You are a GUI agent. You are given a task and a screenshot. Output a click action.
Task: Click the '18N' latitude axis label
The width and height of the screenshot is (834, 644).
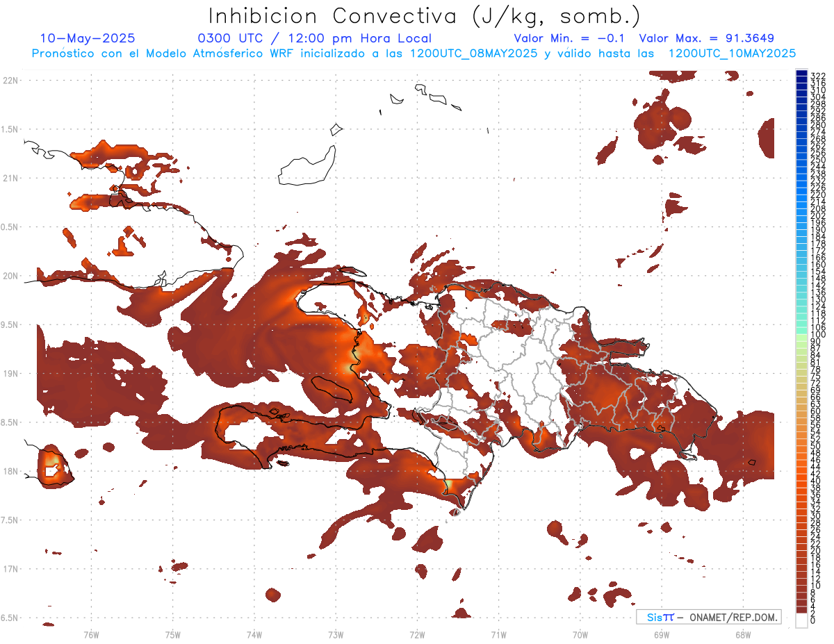point(10,471)
